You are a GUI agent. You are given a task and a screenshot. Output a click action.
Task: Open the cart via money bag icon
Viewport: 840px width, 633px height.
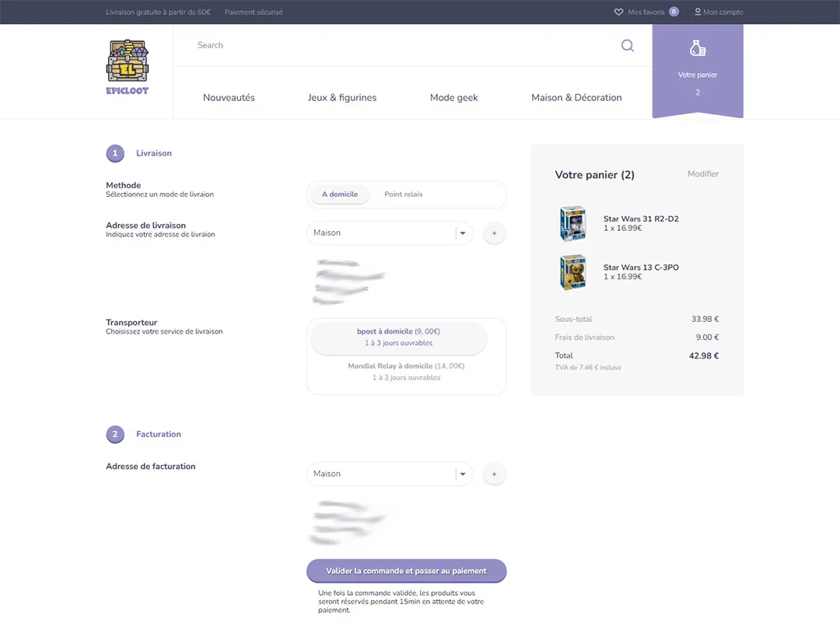coord(698,48)
